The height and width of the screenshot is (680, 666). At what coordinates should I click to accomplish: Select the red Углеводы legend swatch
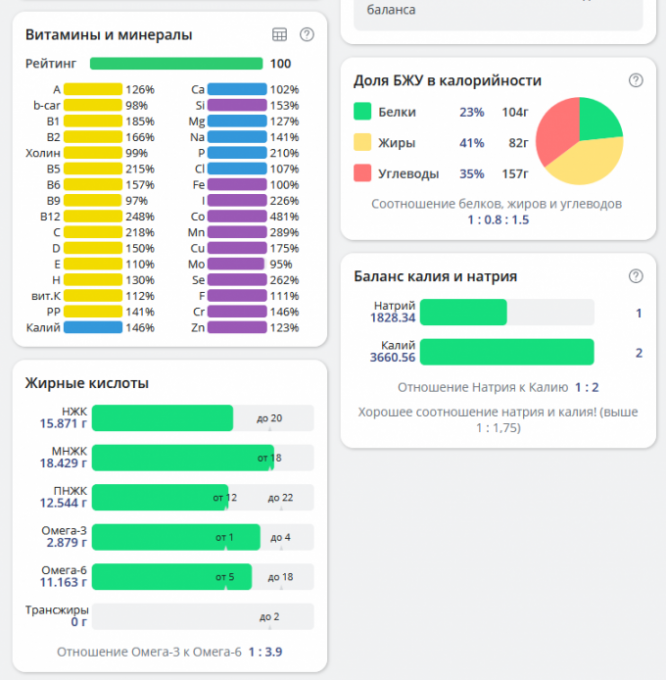pos(363,173)
